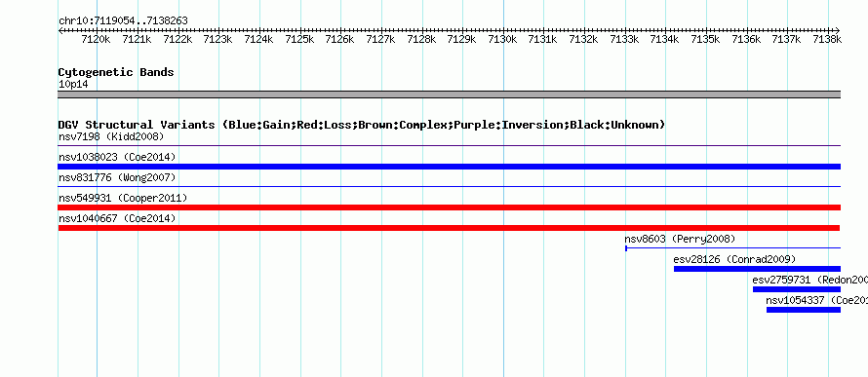Click the Cytogenetic Bands track title
Screen dimensions: 868x377
(x=116, y=72)
